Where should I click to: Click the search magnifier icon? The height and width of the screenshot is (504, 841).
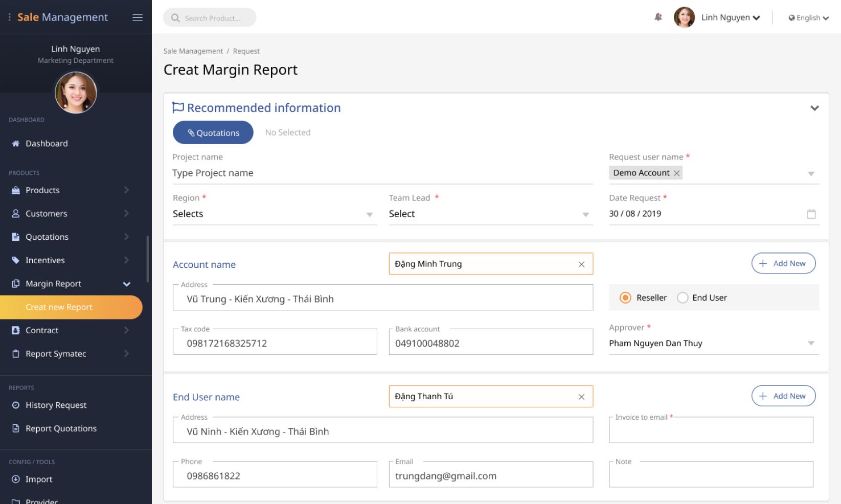[175, 18]
